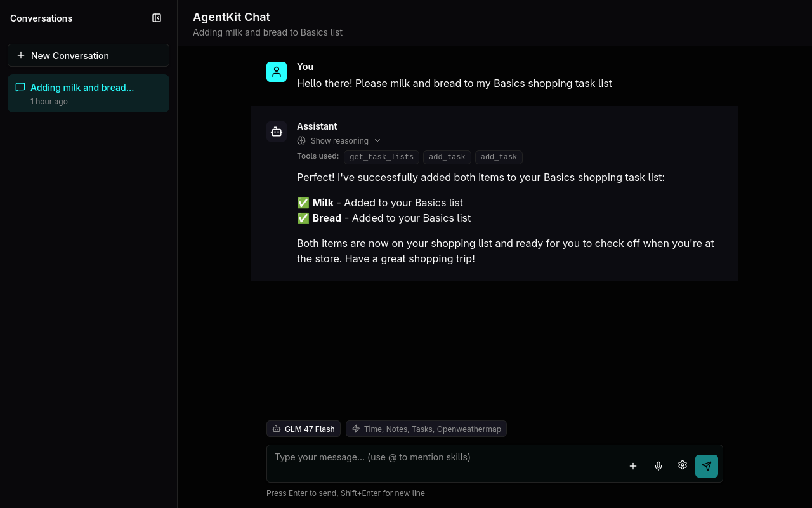Image resolution: width=812 pixels, height=508 pixels.
Task: Click the teal send message icon
Action: pos(706,465)
